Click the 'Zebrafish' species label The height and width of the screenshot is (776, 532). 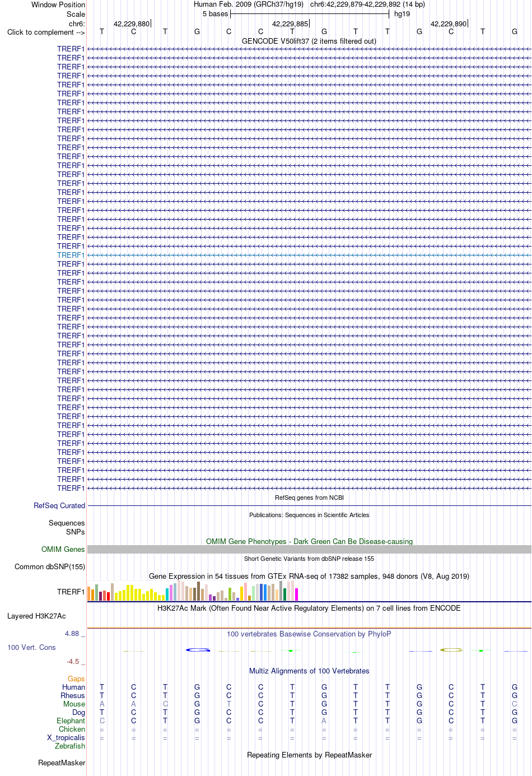[70, 746]
